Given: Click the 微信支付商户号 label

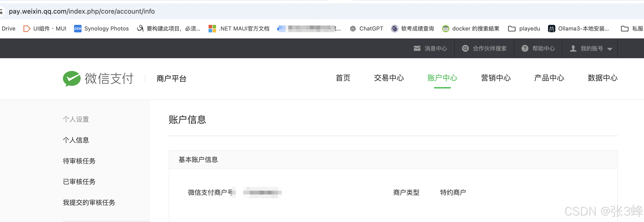Looking at the screenshot, I should point(210,192).
